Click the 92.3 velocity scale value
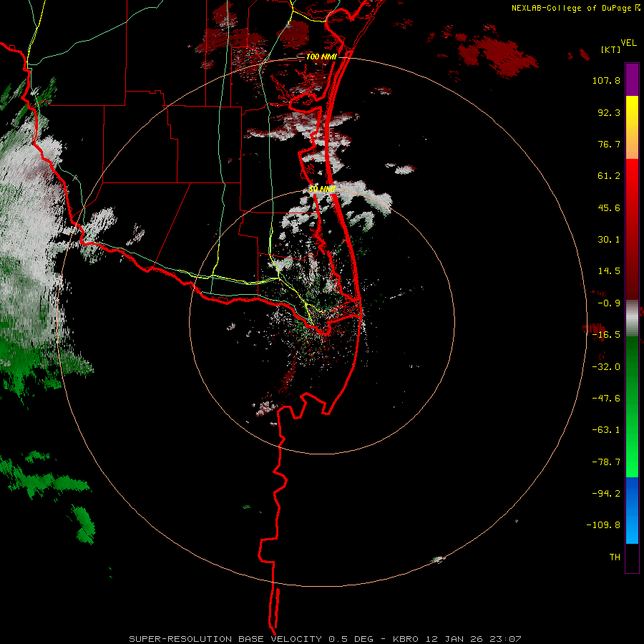The width and height of the screenshot is (644, 644). coord(609,112)
